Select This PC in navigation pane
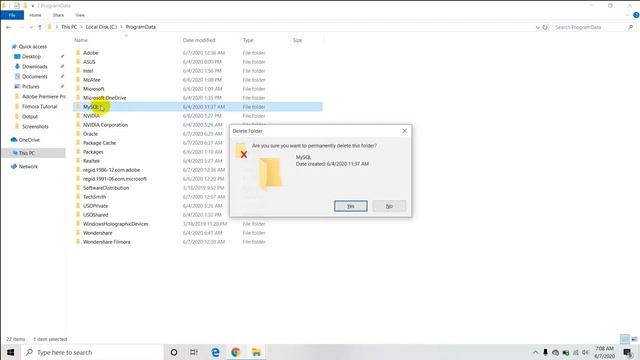640x360 pixels. [x=27, y=153]
